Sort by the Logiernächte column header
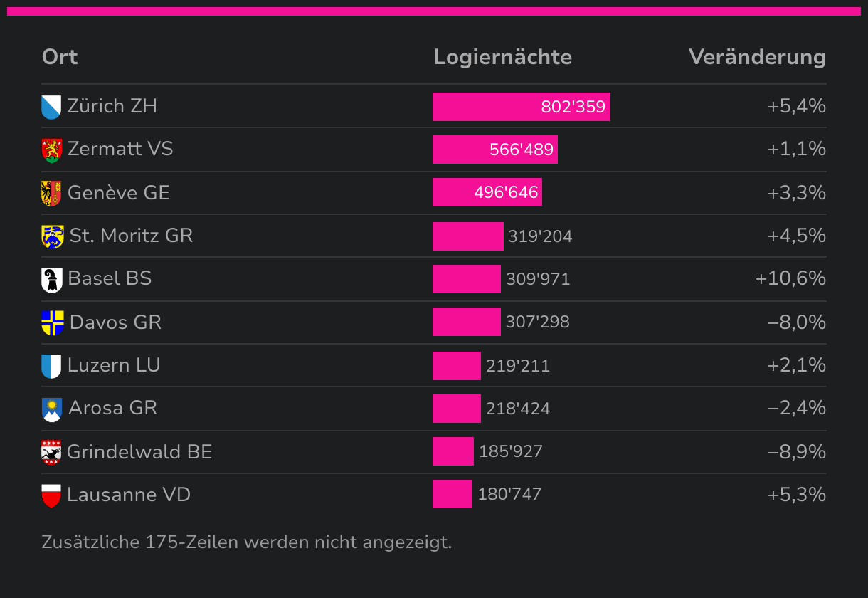868x598 pixels. click(x=503, y=57)
